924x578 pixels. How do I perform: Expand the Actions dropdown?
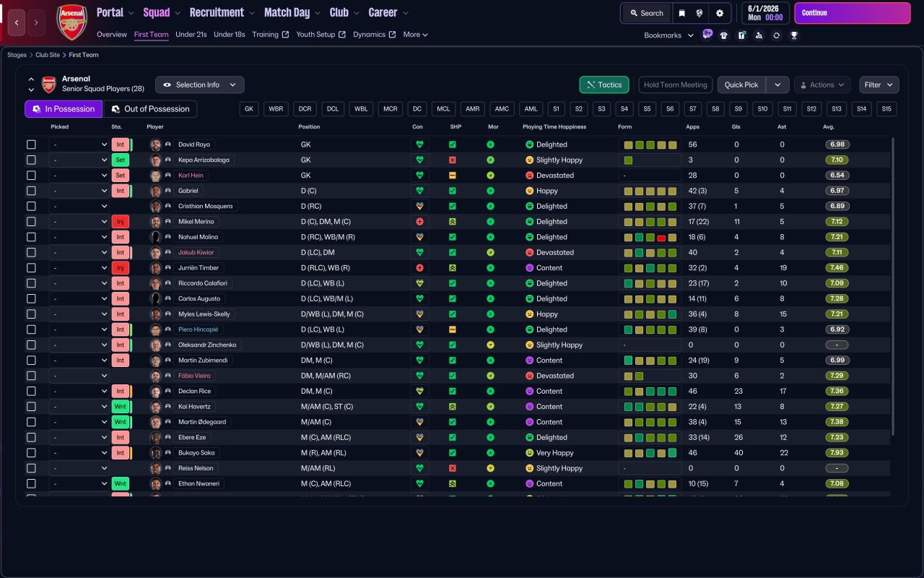[822, 85]
